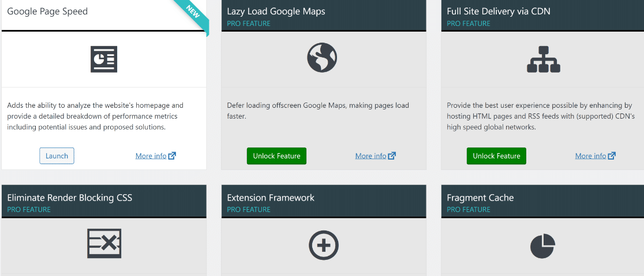Unlock the Full Site Delivery via CDN feature
644x276 pixels.
[x=496, y=156]
